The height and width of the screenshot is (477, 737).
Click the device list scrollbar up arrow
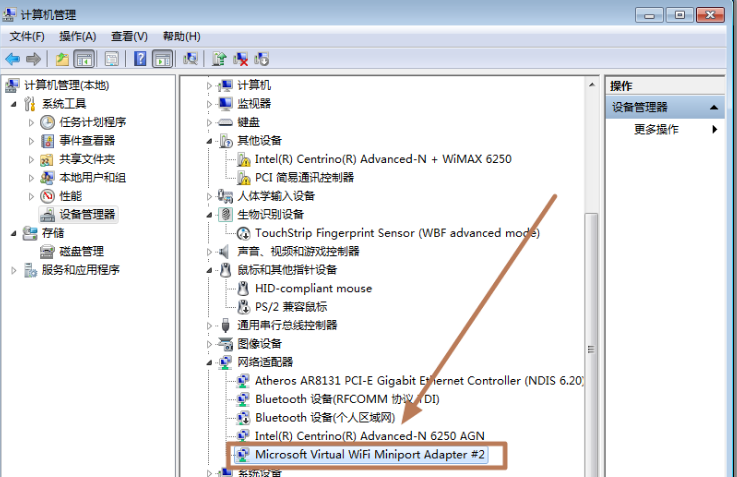pos(592,86)
